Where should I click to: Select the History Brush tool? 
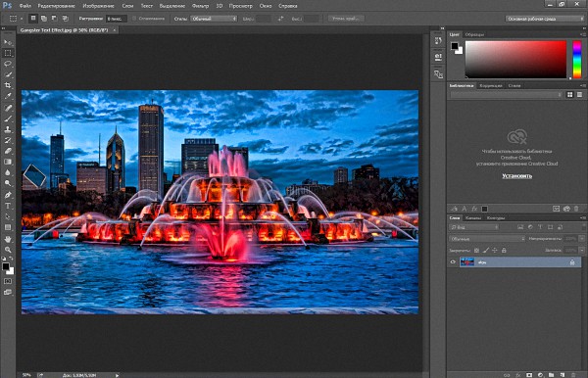coord(8,140)
